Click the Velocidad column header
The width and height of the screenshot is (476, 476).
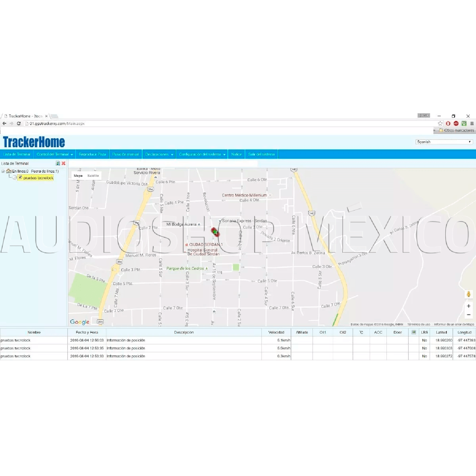tap(276, 332)
